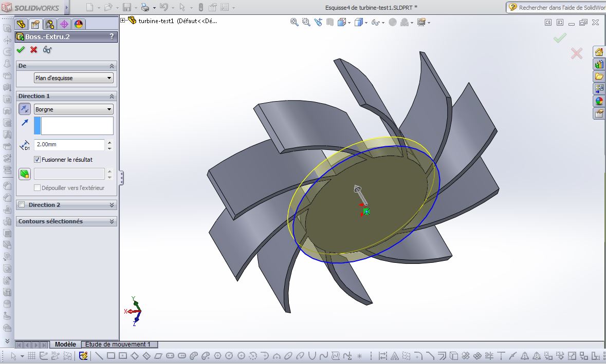Click Section View icon
The width and height of the screenshot is (606, 364).
point(329,23)
